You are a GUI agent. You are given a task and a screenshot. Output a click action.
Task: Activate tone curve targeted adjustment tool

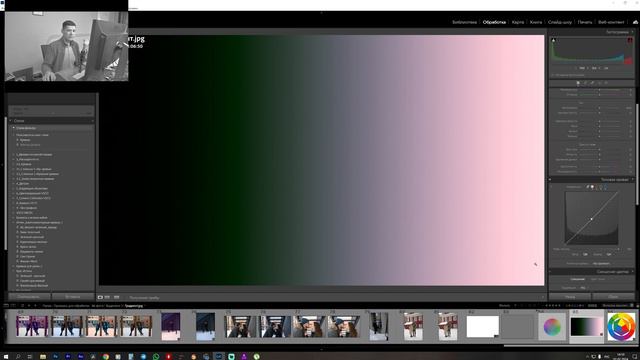(x=551, y=187)
